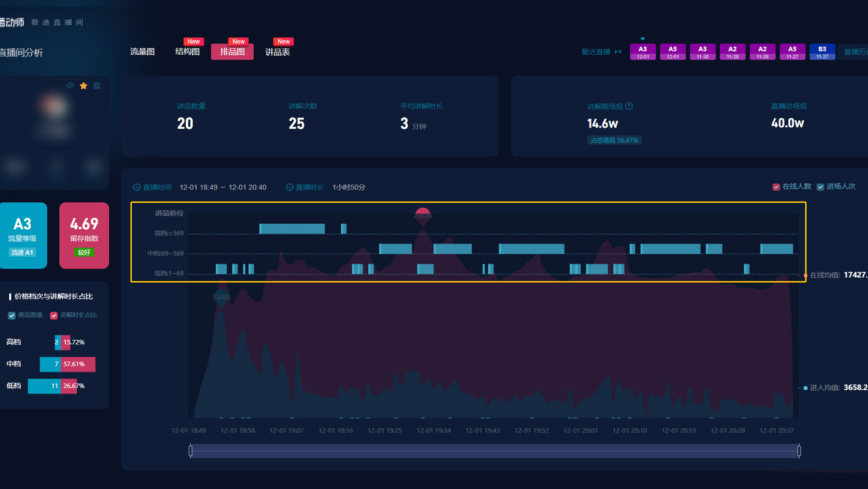The height and width of the screenshot is (489, 868).
Task: Uncheck the 商品数量 checkbox
Action: pos(12,316)
